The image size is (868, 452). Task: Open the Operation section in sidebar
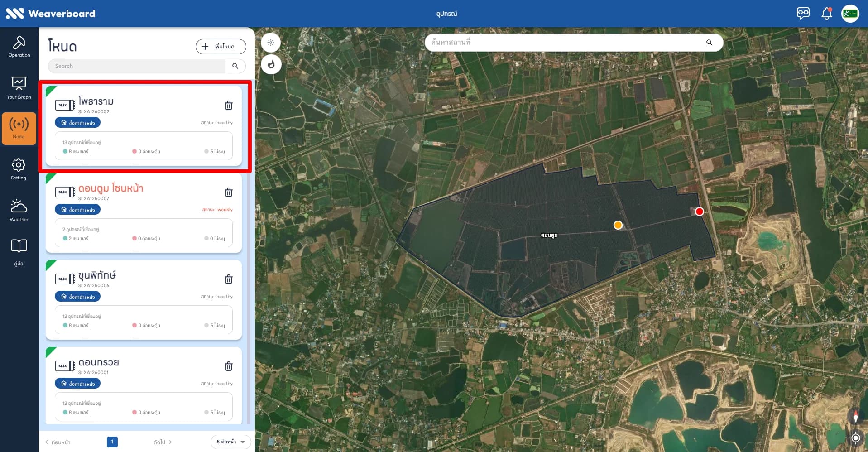pos(19,47)
